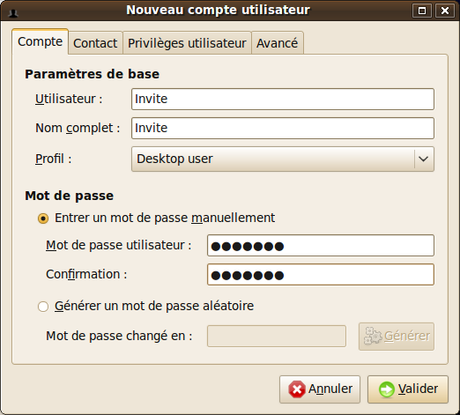
Task: Click the green arrow icon on Valider
Action: [x=387, y=389]
